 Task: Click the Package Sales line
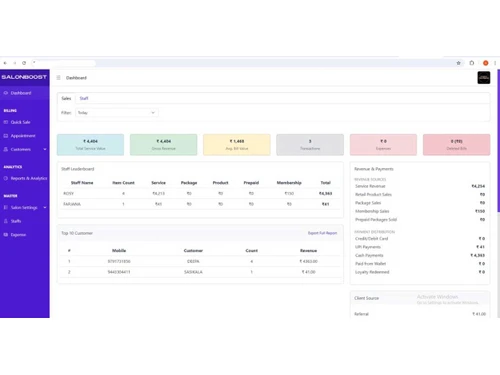pos(420,203)
